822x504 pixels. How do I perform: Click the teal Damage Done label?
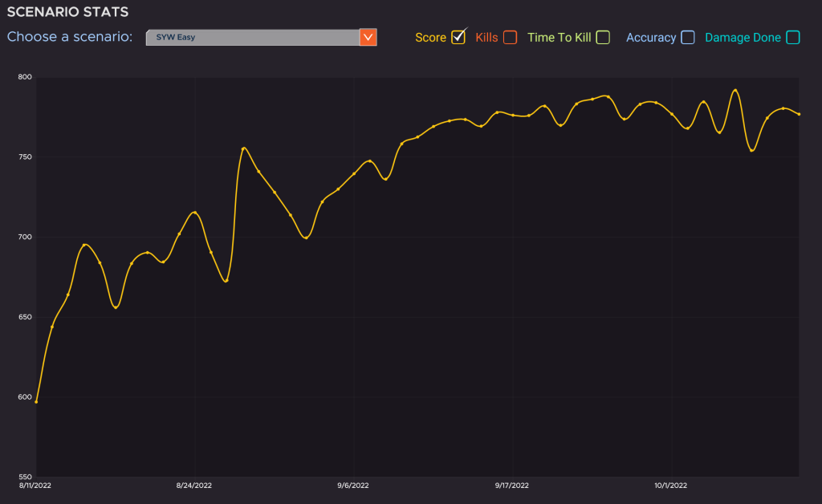pyautogui.click(x=743, y=38)
